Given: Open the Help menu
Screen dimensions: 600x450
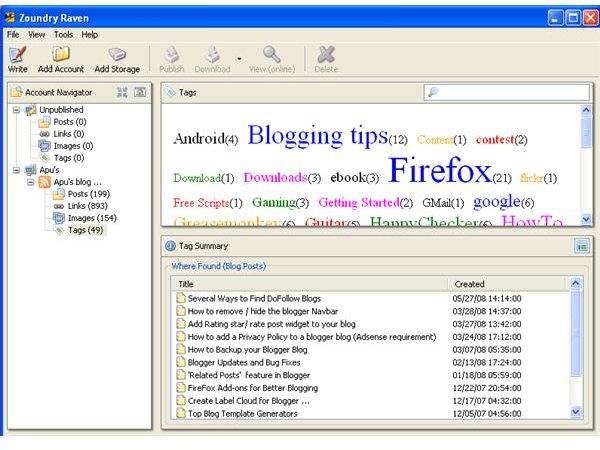Looking at the screenshot, I should [x=90, y=35].
